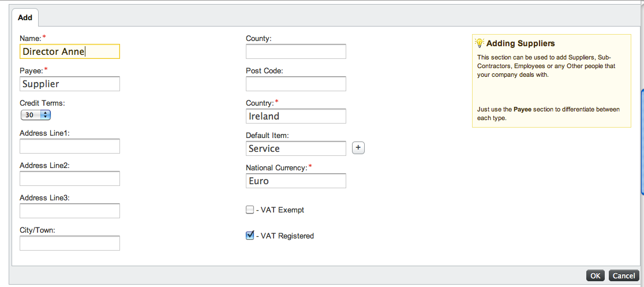Open the Country field showing Ireland
This screenshot has width=644, height=287.
pyautogui.click(x=296, y=116)
